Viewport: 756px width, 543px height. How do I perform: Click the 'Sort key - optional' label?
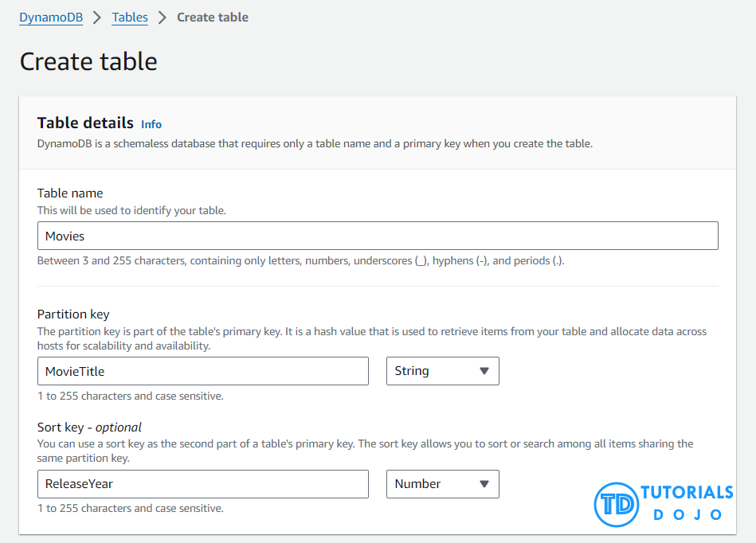89,427
